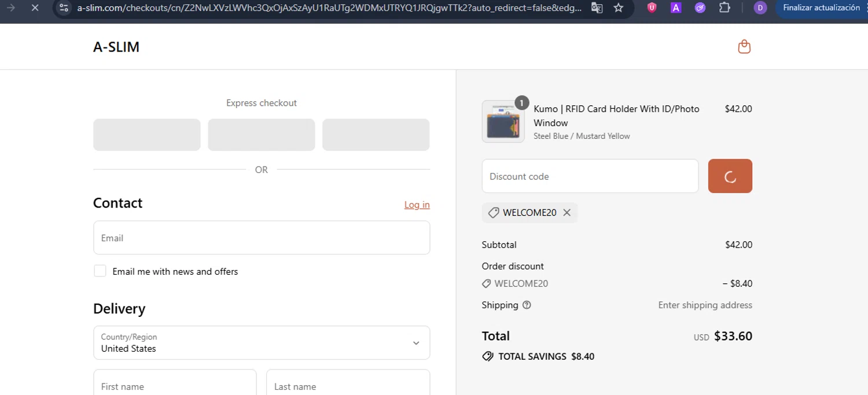The height and width of the screenshot is (395, 868).
Task: Stop page loading with the X button
Action: tap(35, 8)
